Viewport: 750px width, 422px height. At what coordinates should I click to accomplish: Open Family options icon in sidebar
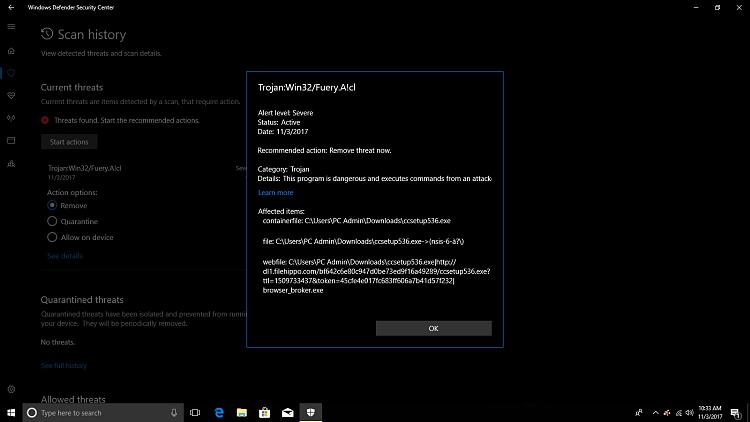point(11,164)
